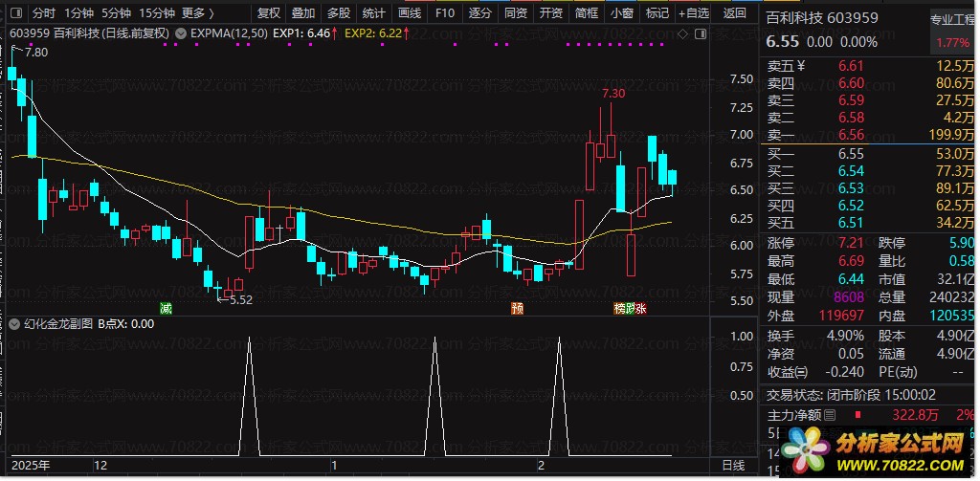Select the 1分钟 period
The image size is (980, 481).
[78, 13]
